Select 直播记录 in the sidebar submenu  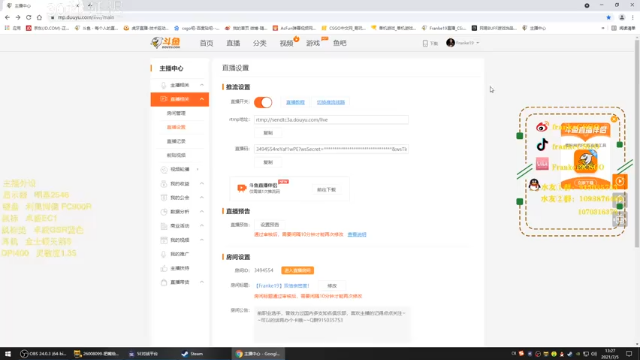coord(176,141)
